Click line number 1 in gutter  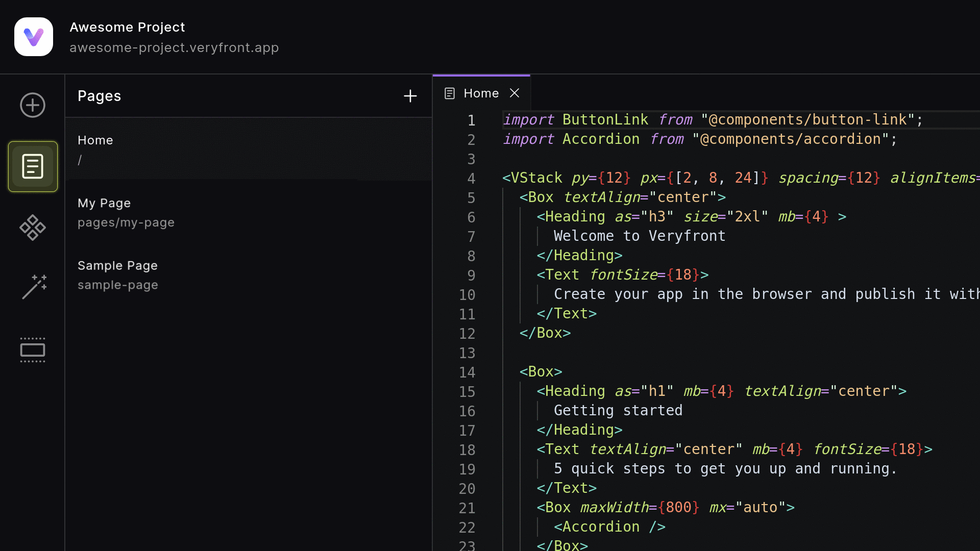(471, 120)
